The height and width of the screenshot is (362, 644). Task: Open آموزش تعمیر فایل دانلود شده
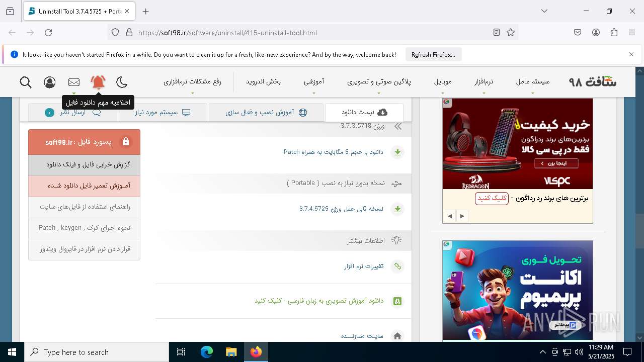click(84, 186)
